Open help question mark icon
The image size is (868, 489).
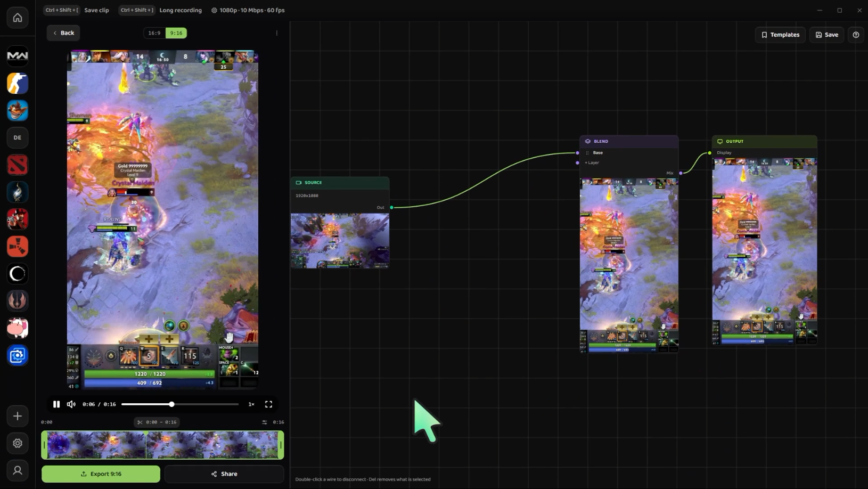(x=856, y=35)
